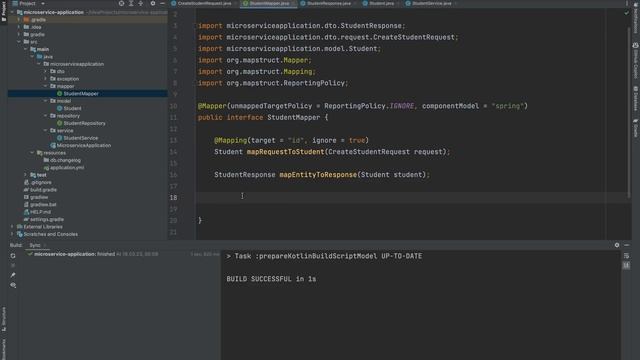The width and height of the screenshot is (640, 360).
Task: Collapse the service package
Action: [45, 131]
